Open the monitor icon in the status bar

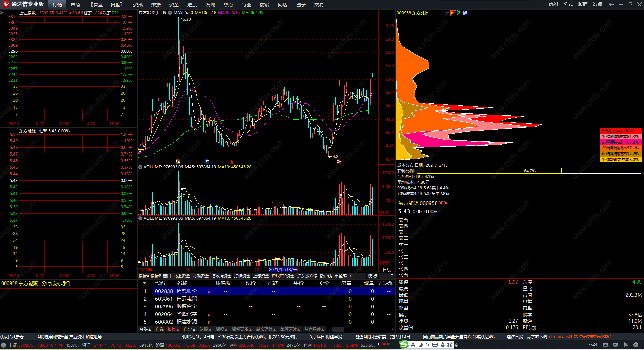coord(615,345)
